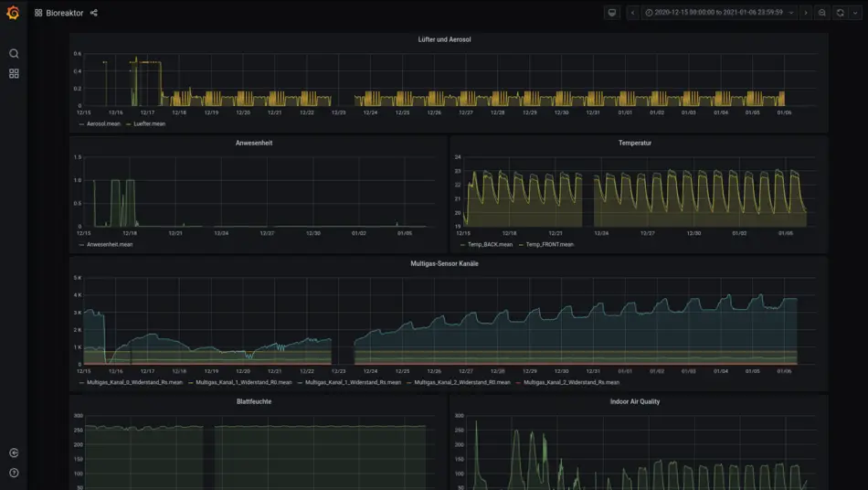This screenshot has width=868, height=490.
Task: Share the Bioreaktor dashboard via share icon
Action: click(x=94, y=13)
